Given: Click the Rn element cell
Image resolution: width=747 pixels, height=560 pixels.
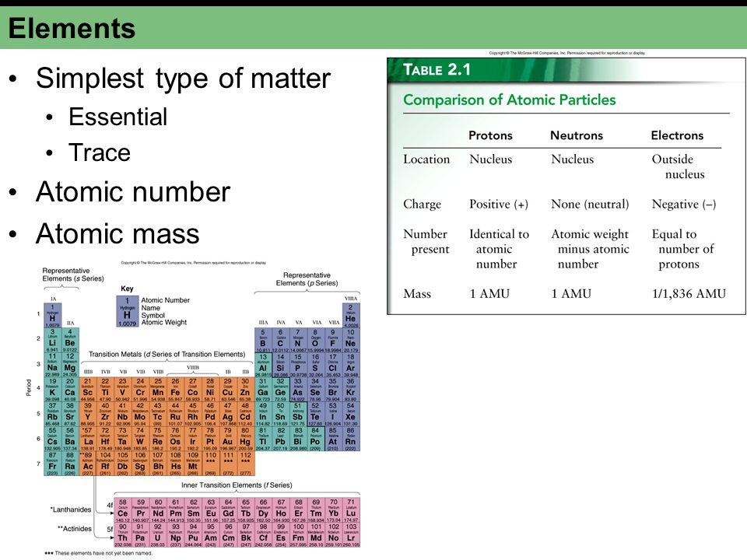Looking at the screenshot, I should click(351, 439).
